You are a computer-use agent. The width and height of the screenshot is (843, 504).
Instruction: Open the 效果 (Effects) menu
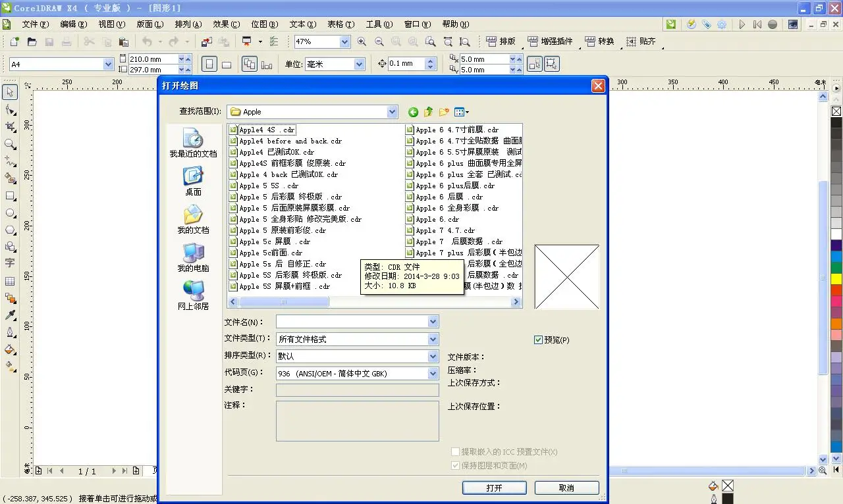226,24
